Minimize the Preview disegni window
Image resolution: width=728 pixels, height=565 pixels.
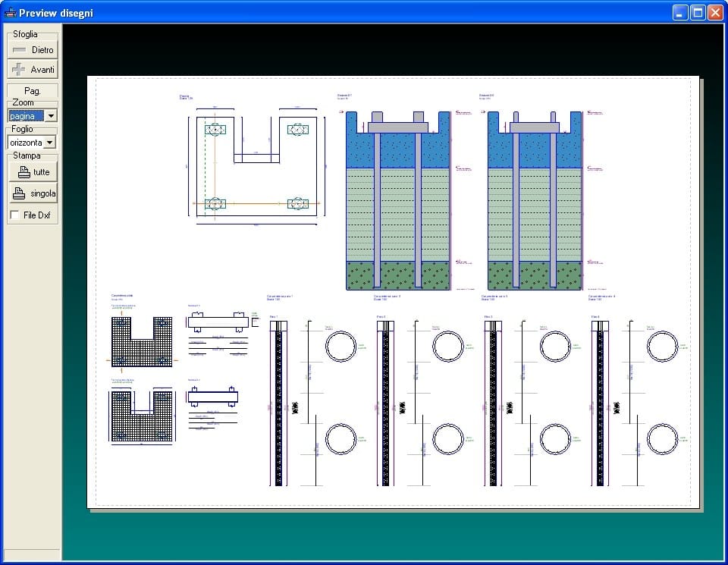pos(680,12)
